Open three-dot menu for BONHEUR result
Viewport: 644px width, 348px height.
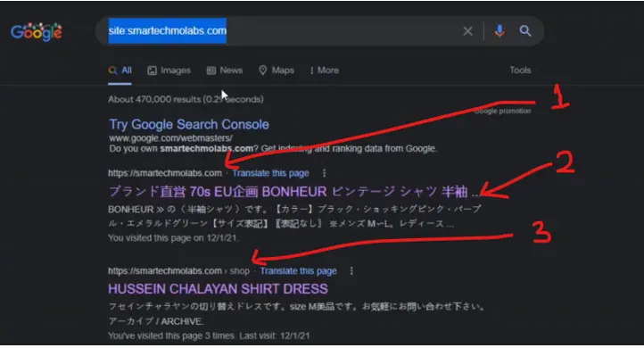[x=324, y=173]
